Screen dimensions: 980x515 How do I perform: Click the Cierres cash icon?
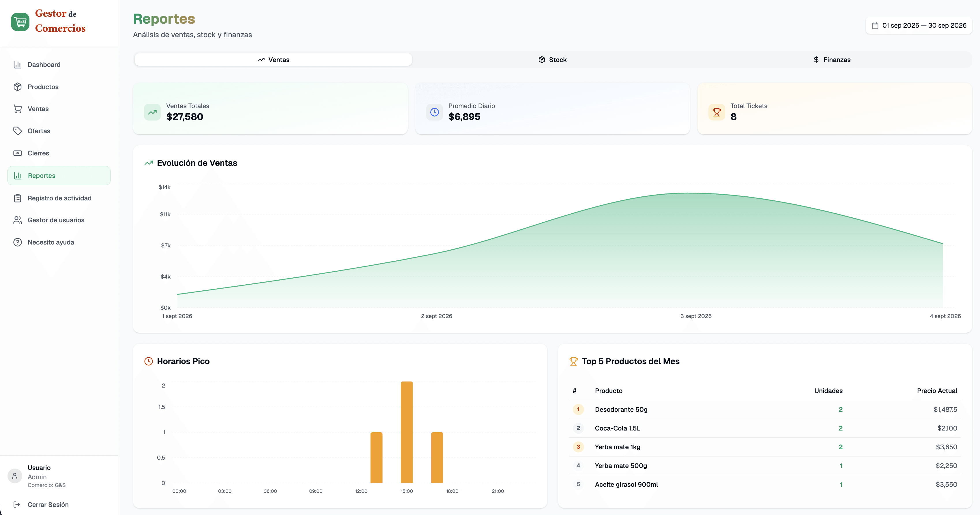point(18,153)
